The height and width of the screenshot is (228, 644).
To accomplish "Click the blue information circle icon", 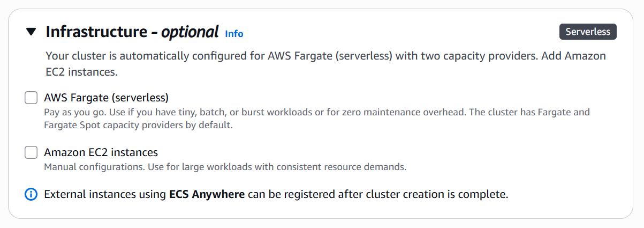I will coord(31,194).
